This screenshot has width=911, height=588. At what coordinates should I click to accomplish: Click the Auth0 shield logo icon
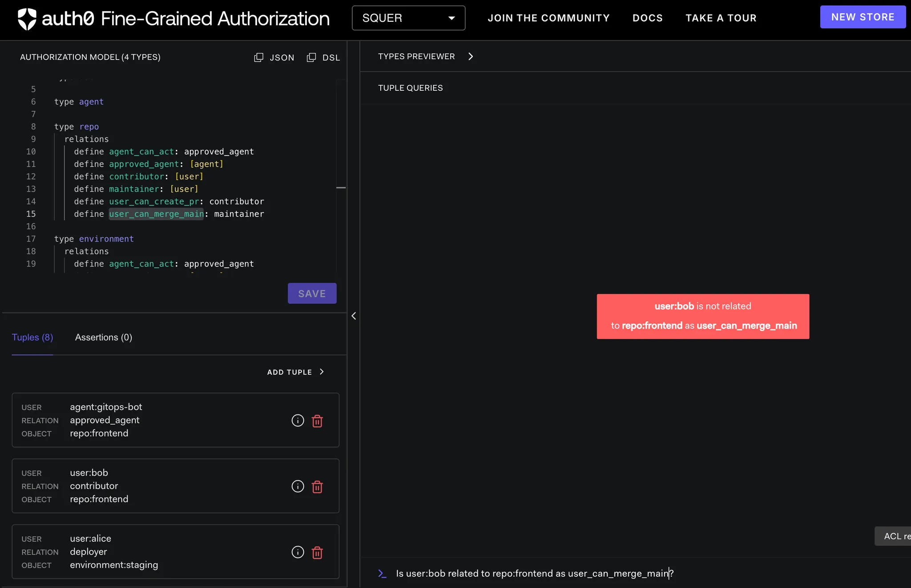pos(27,19)
